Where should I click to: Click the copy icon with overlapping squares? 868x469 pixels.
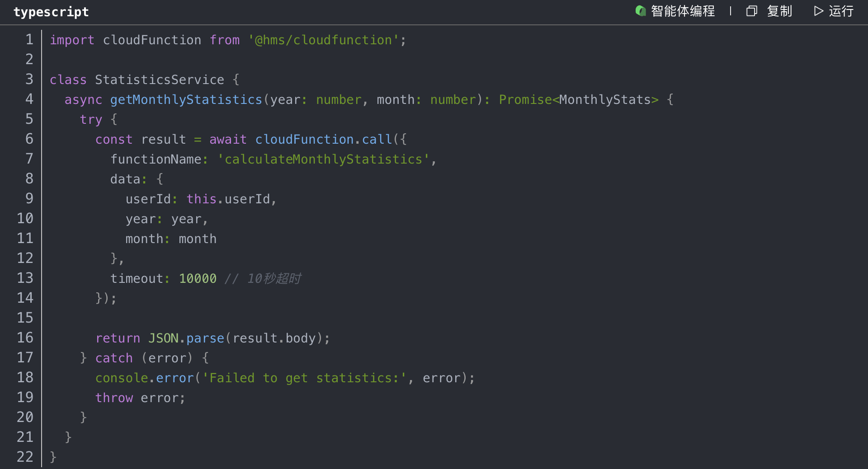(751, 11)
